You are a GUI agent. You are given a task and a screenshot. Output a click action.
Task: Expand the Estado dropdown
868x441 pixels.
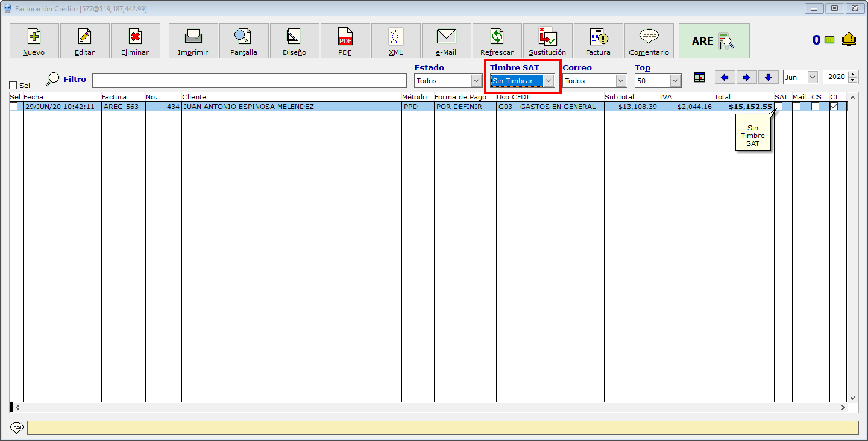click(x=476, y=81)
